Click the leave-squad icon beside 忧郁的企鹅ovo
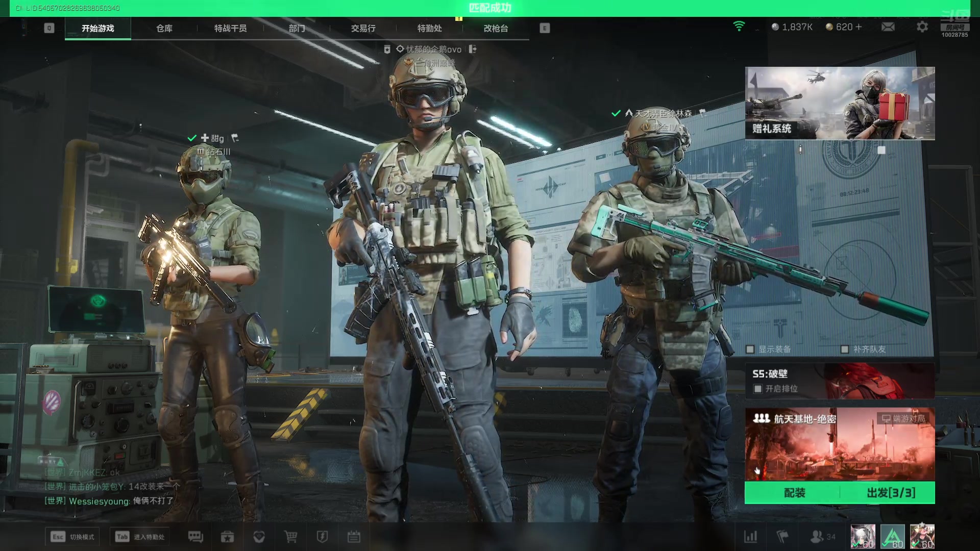The image size is (980, 551). pyautogui.click(x=473, y=49)
